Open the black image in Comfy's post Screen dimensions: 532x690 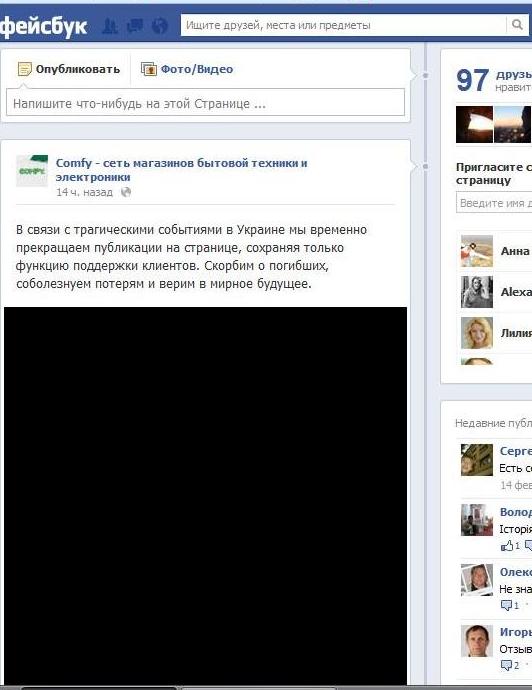(205, 496)
